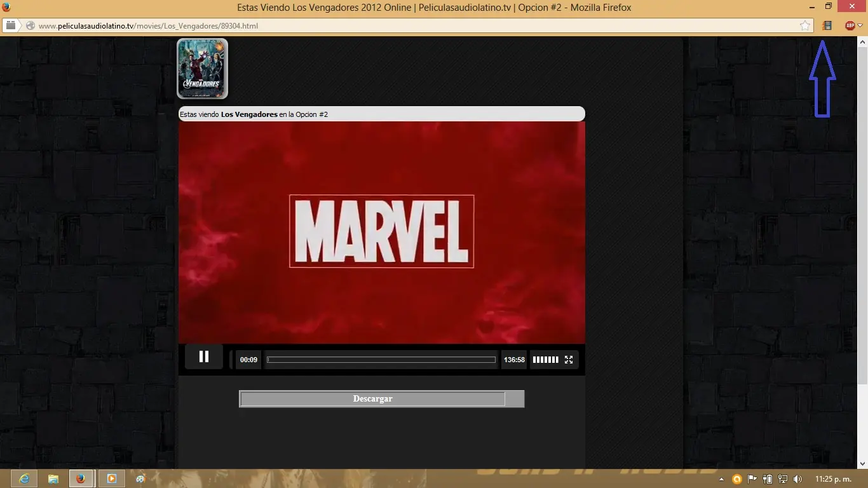The width and height of the screenshot is (868, 488).
Task: Click the video downloader film icon
Action: point(827,26)
